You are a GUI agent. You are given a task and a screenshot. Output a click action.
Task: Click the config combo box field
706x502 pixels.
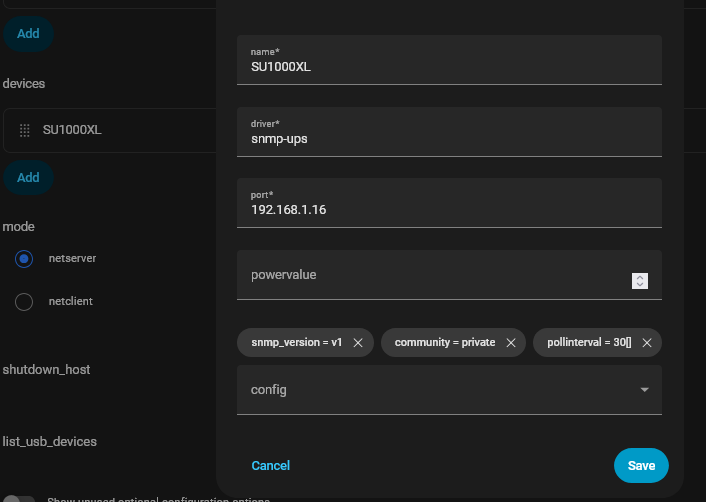(x=430, y=390)
